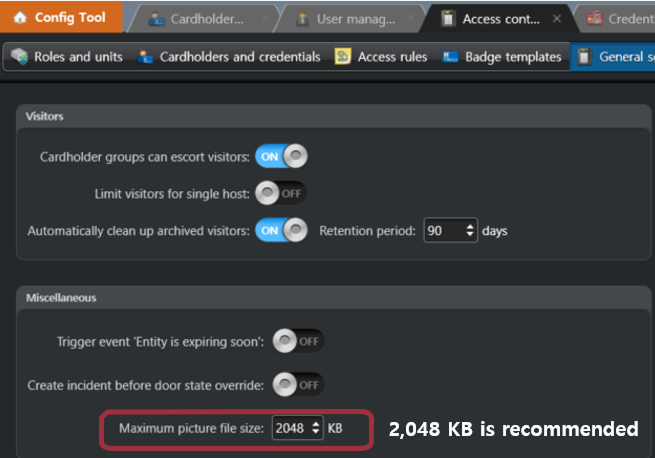655x458 pixels.
Task: Enable 'Entity is expiring soon' event trigger
Action: point(299,341)
